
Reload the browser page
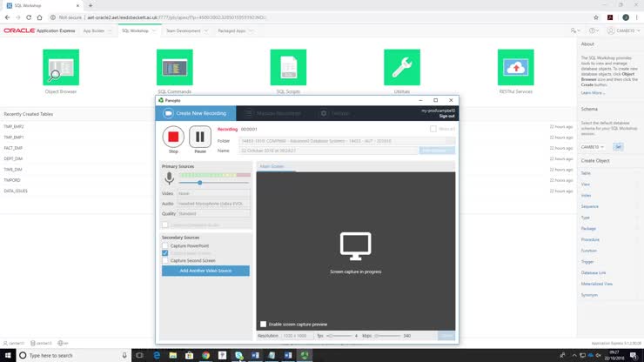coord(29,17)
